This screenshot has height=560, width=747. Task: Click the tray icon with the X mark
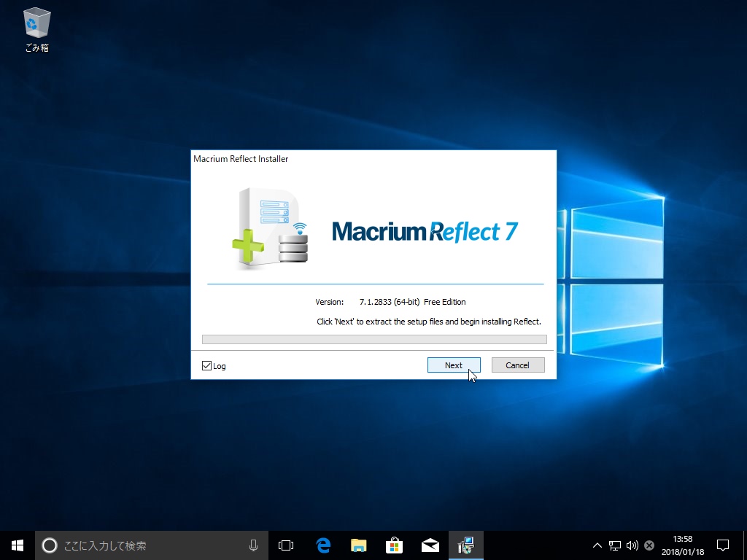tap(649, 545)
